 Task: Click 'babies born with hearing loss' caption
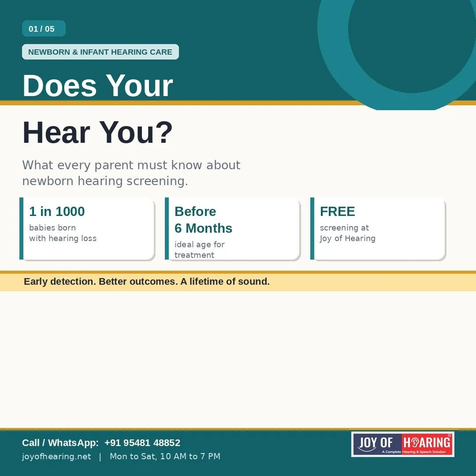click(x=63, y=233)
